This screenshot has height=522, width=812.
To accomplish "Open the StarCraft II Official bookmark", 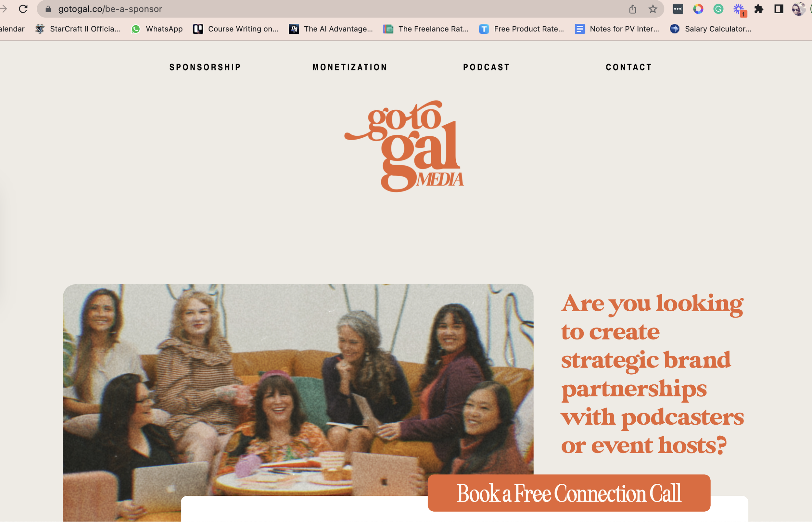I will (x=78, y=29).
